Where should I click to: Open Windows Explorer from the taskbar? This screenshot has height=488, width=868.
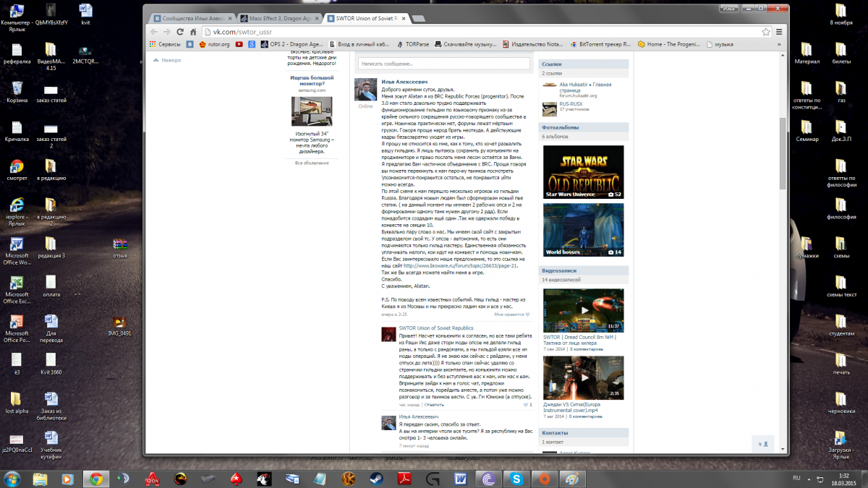pyautogui.click(x=41, y=478)
